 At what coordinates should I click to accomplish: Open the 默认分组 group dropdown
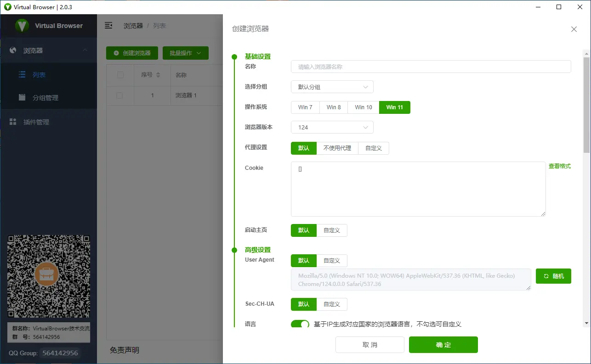[332, 87]
